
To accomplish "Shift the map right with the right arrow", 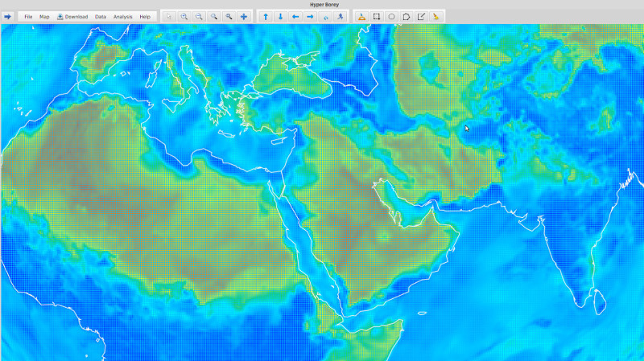I will pyautogui.click(x=310, y=17).
